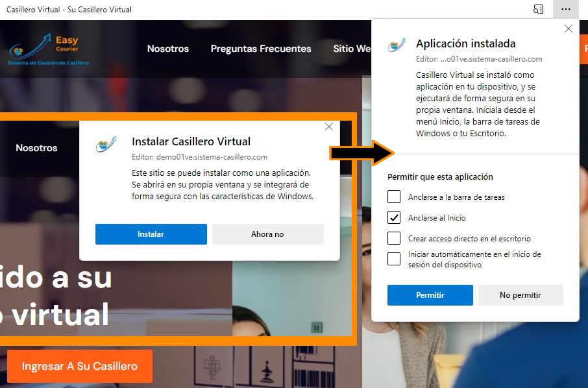
Task: Click the Ahora no button
Action: pyautogui.click(x=268, y=234)
